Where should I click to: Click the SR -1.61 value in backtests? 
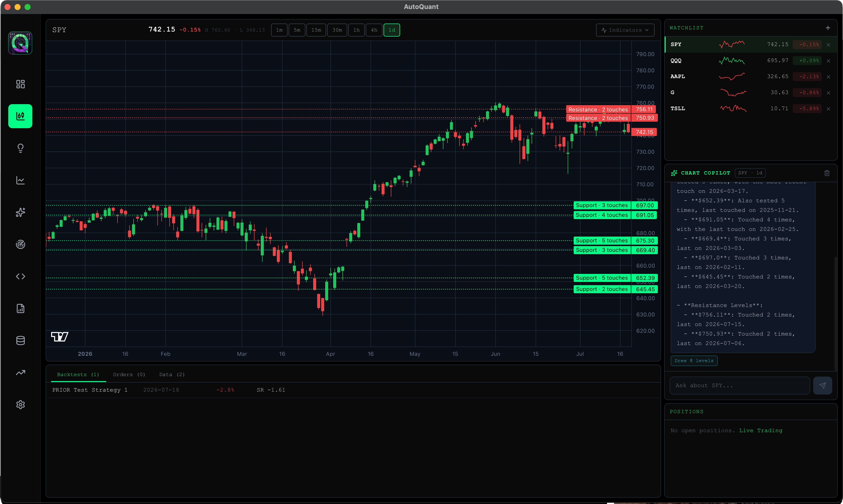coord(271,390)
